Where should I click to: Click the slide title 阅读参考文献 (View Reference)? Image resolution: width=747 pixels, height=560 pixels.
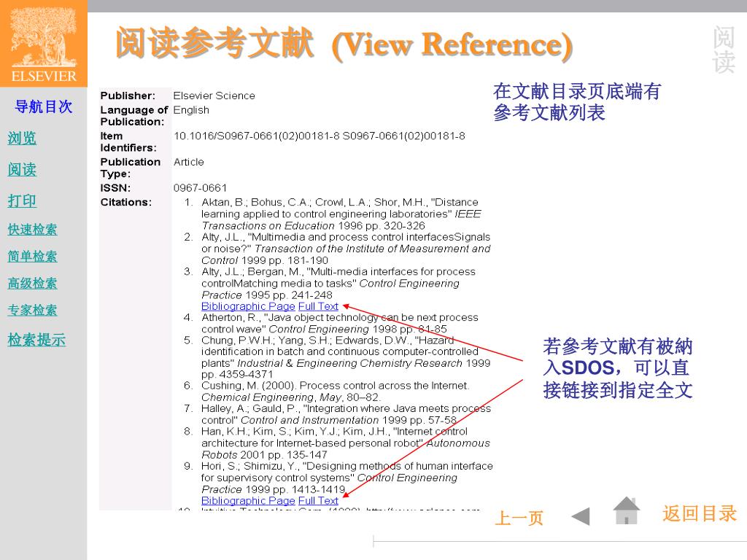[344, 44]
